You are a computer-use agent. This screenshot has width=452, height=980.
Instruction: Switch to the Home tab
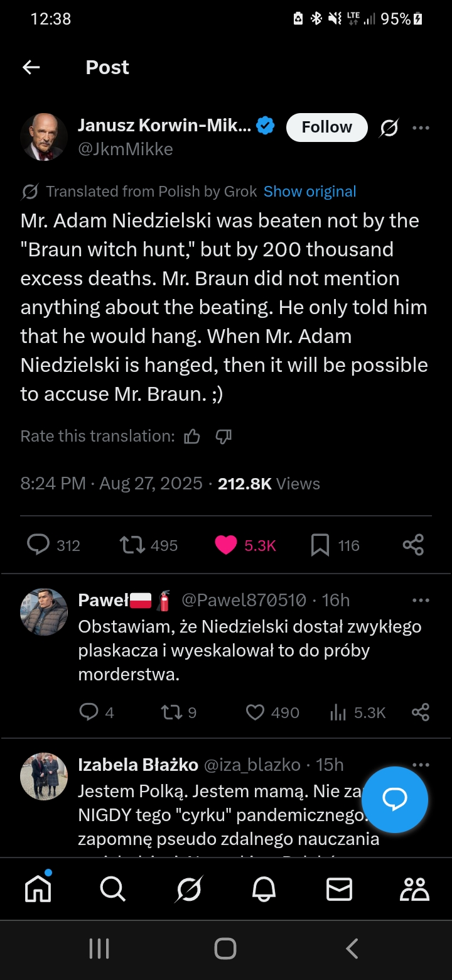[x=38, y=889]
